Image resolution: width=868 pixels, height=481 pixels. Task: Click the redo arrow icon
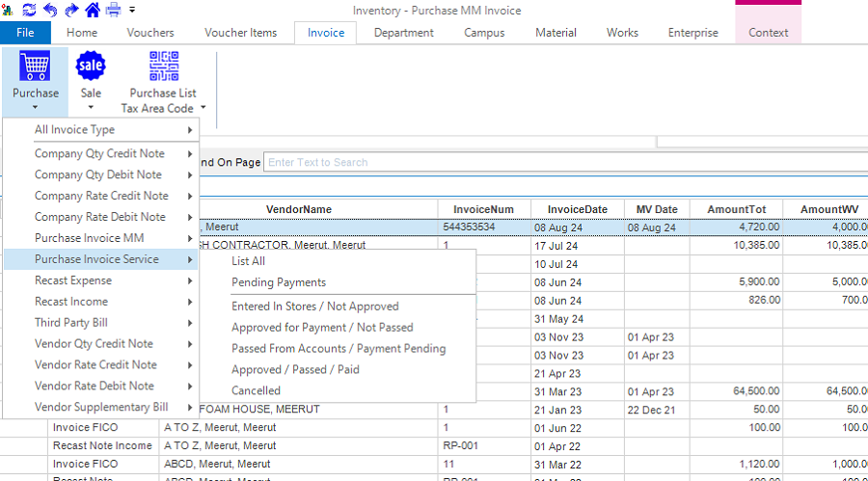71,11
